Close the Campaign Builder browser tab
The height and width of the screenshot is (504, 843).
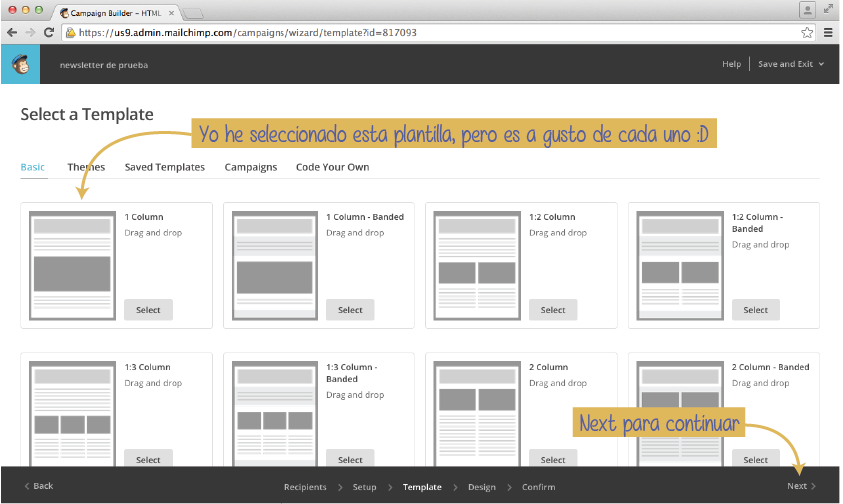(172, 13)
